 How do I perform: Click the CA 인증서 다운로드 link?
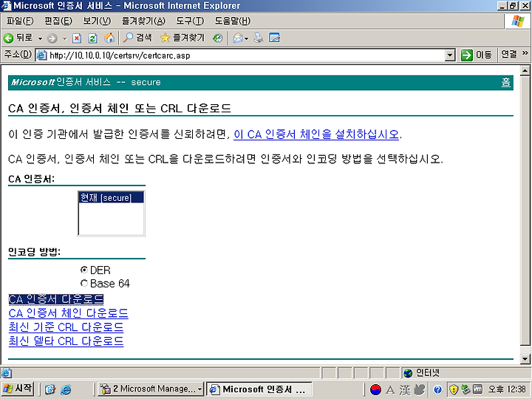pyautogui.click(x=56, y=299)
